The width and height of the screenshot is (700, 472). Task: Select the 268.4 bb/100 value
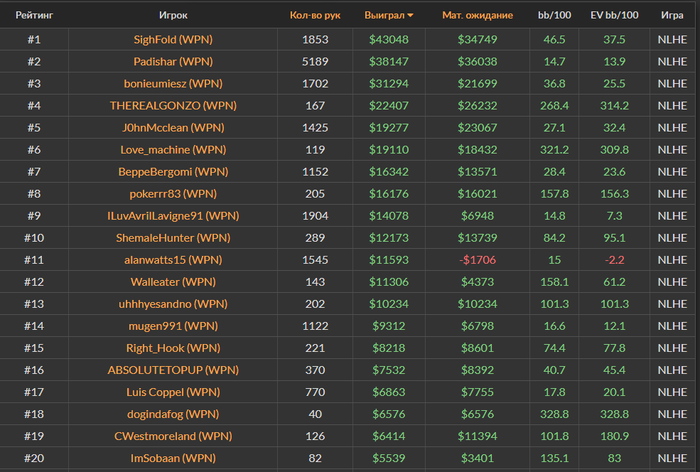click(554, 105)
